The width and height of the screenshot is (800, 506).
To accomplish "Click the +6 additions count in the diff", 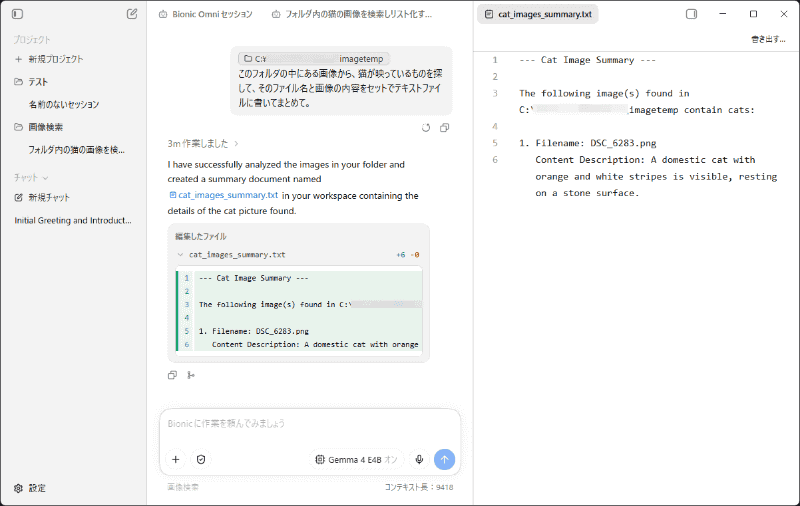I will (x=401, y=255).
